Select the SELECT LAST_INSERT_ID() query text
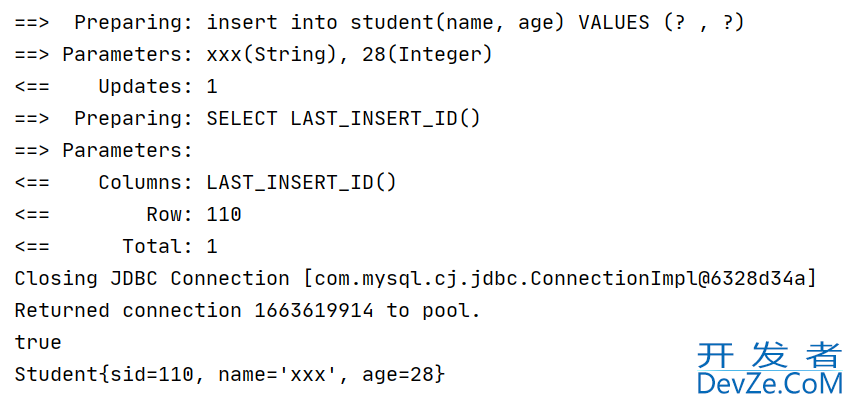 click(343, 119)
